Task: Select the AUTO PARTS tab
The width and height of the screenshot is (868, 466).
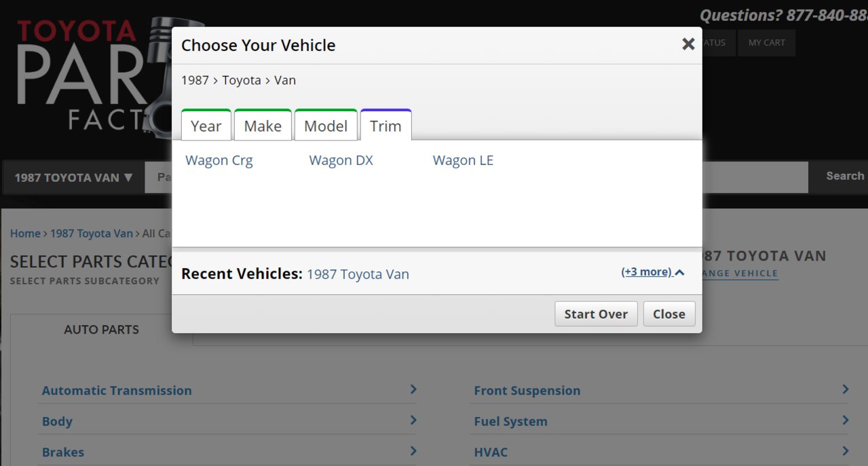Action: pos(101,330)
